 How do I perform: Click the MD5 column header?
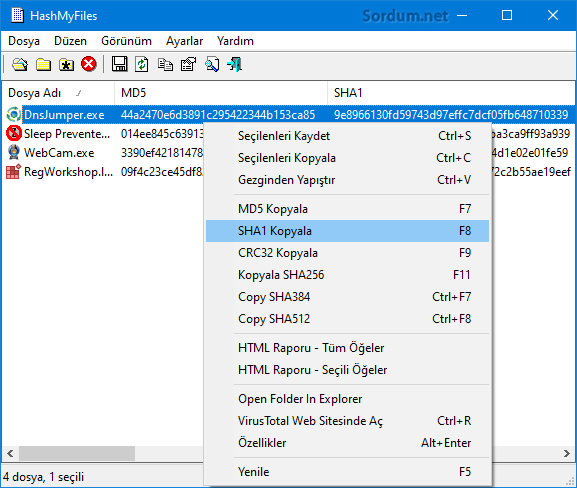coord(221,93)
